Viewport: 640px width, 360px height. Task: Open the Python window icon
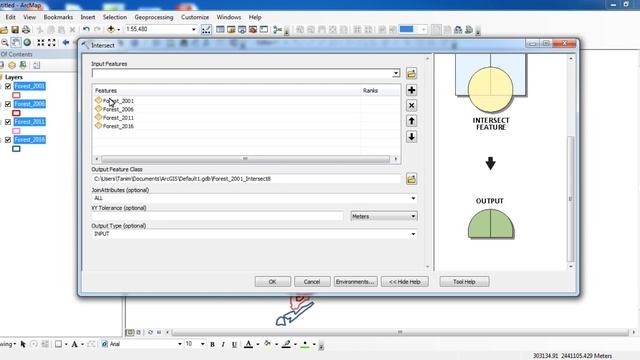click(264, 29)
